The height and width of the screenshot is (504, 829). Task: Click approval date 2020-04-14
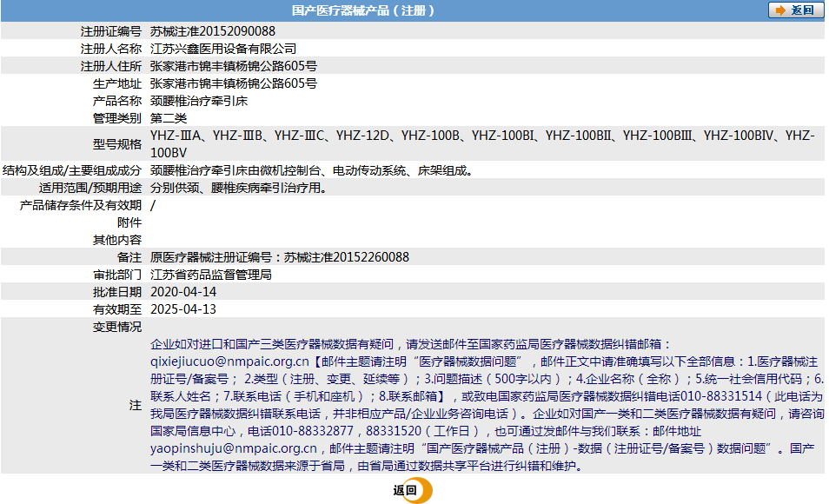pyautogui.click(x=183, y=292)
